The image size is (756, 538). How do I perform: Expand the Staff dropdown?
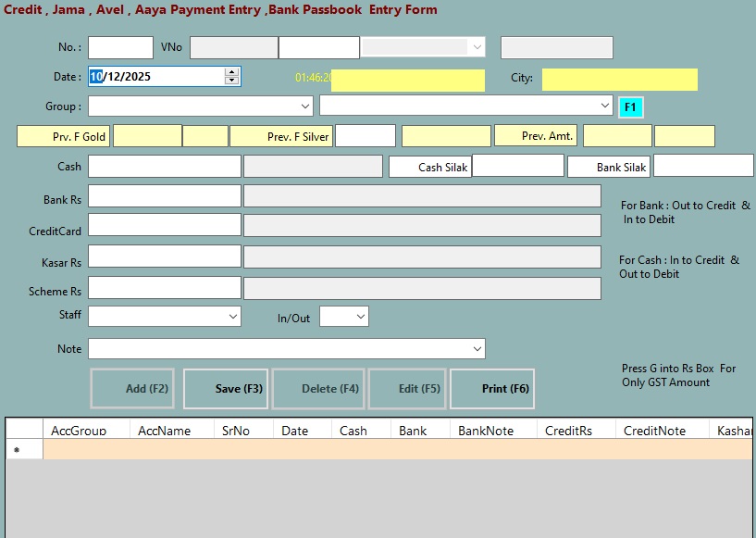point(233,317)
